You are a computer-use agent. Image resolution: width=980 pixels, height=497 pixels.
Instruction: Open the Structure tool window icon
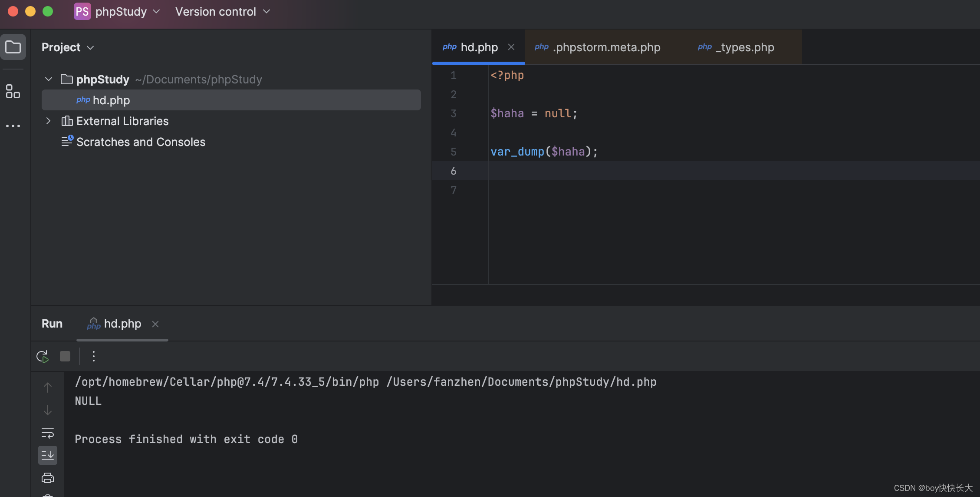click(13, 92)
